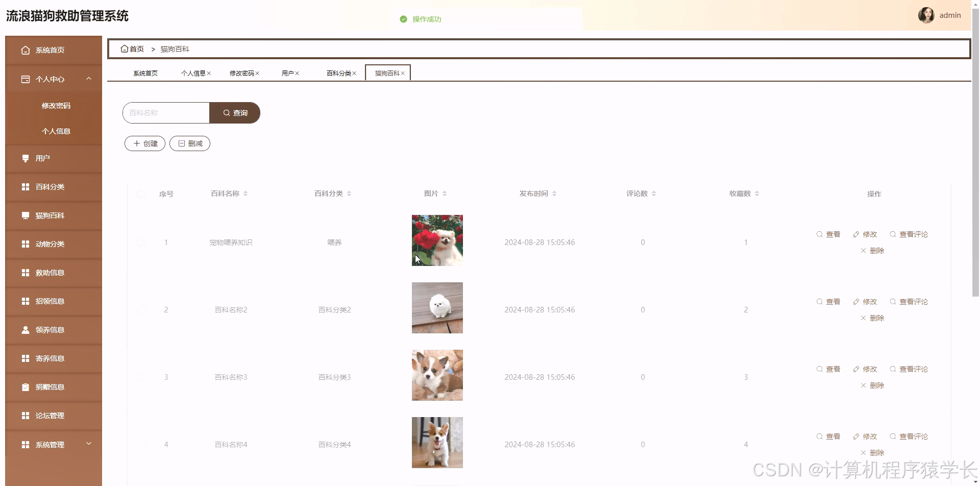Open 招领信息 sidebar entry
This screenshot has width=980, height=486.
[x=54, y=301]
